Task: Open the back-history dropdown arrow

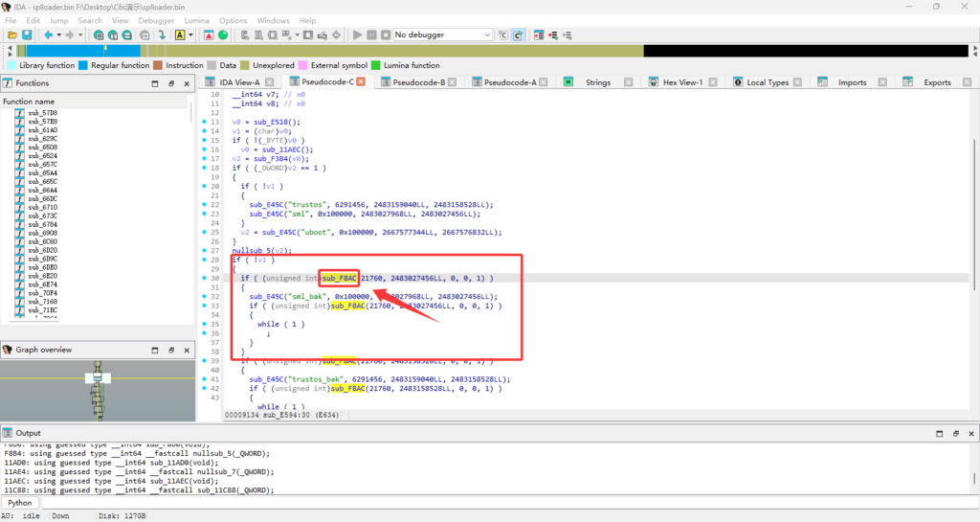Action: [x=58, y=35]
